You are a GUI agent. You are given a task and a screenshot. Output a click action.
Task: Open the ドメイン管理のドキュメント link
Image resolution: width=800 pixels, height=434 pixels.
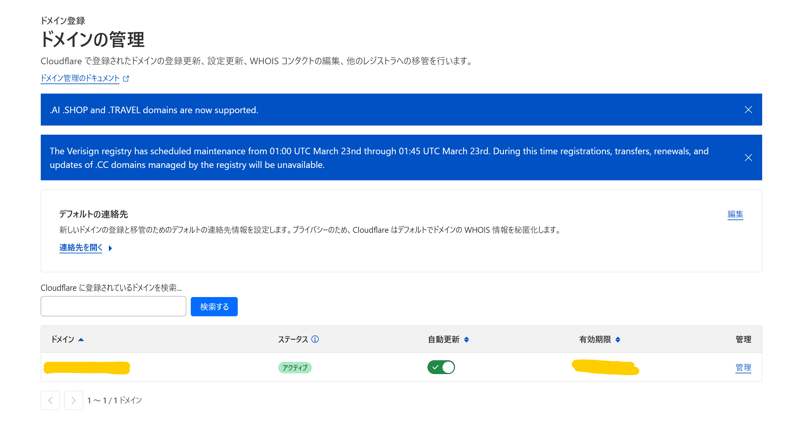tap(79, 78)
